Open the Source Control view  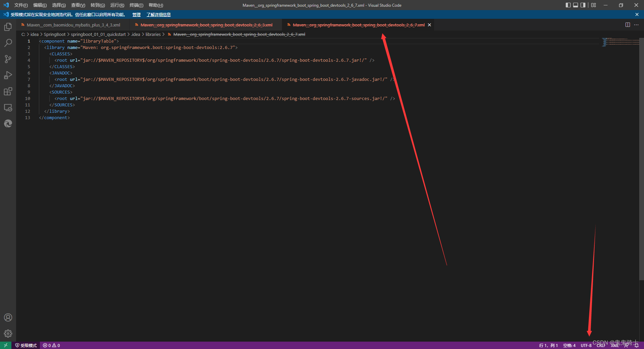8,59
